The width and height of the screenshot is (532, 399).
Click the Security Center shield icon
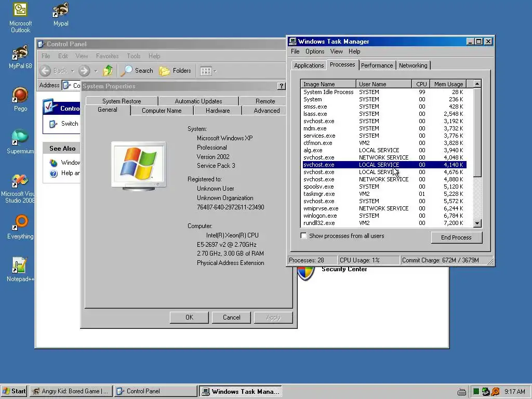tap(305, 273)
